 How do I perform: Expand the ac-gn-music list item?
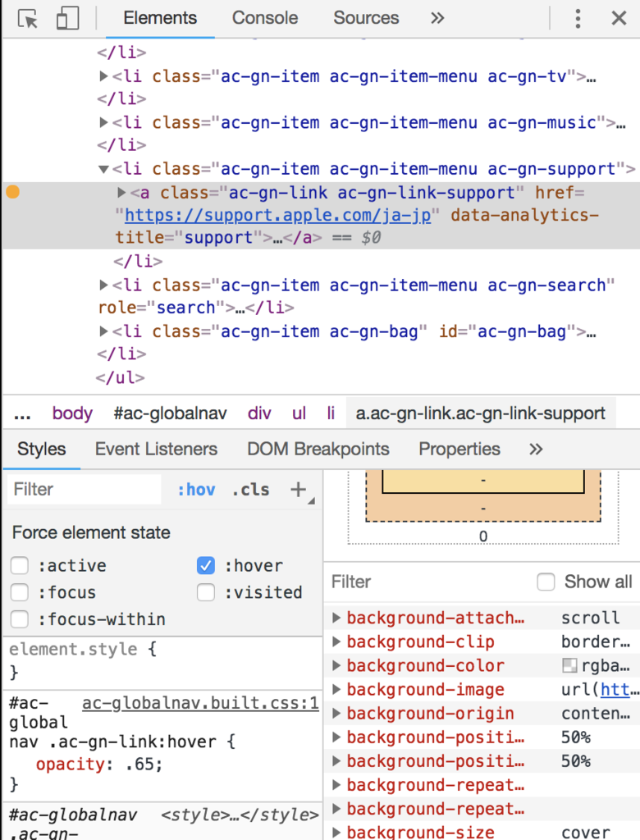pos(103,122)
